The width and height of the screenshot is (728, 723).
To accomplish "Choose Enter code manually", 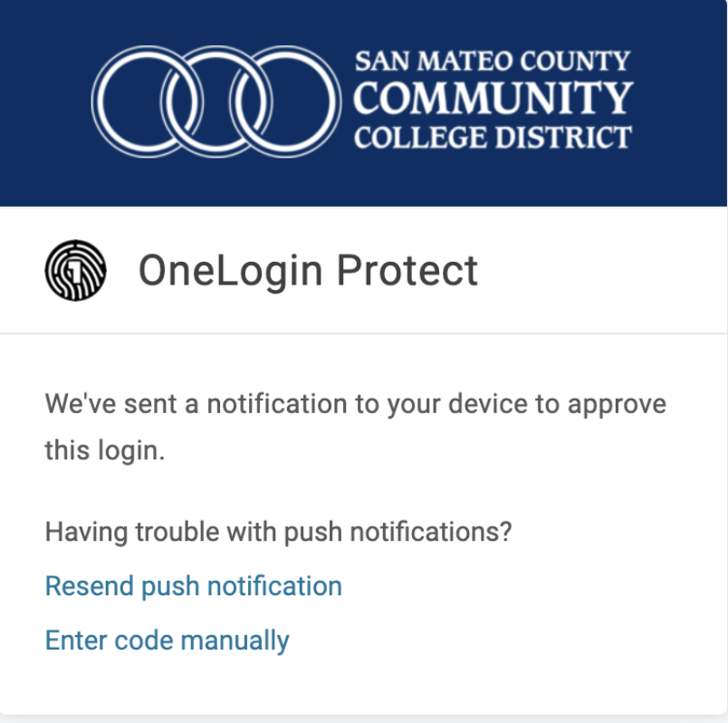I will [167, 641].
